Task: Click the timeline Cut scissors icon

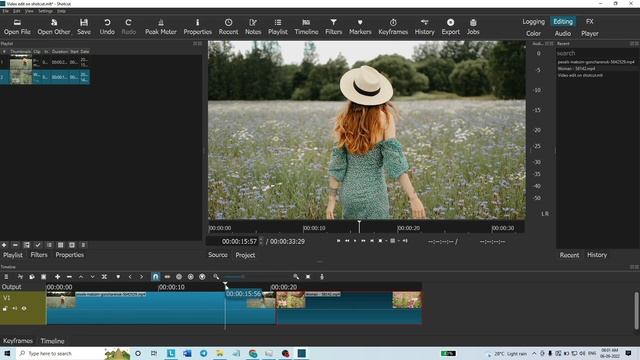Action: coord(20,277)
